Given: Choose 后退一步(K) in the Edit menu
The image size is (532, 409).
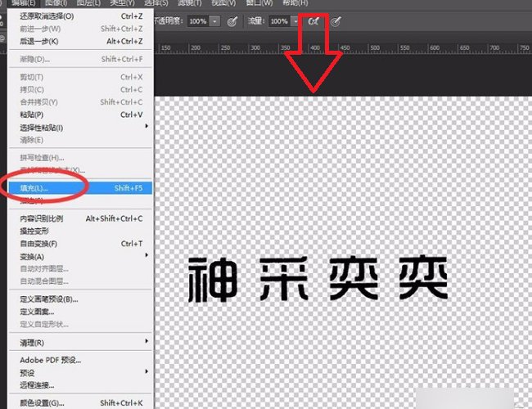Looking at the screenshot, I should click(81, 42).
